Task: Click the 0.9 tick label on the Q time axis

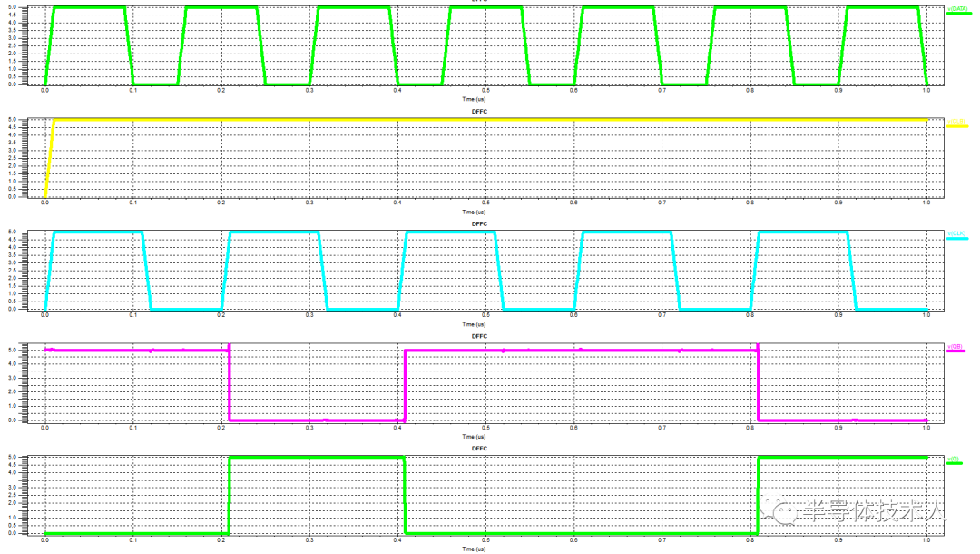Action: [838, 540]
